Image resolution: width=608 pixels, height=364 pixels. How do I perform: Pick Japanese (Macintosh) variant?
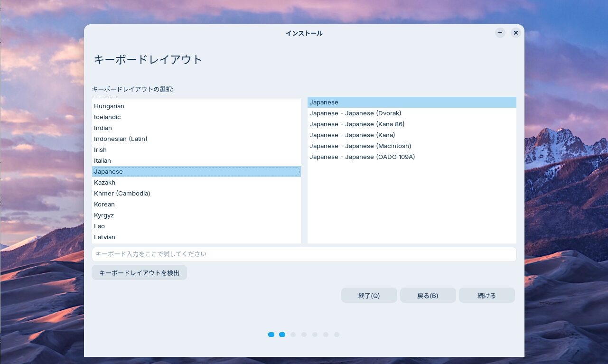point(360,146)
